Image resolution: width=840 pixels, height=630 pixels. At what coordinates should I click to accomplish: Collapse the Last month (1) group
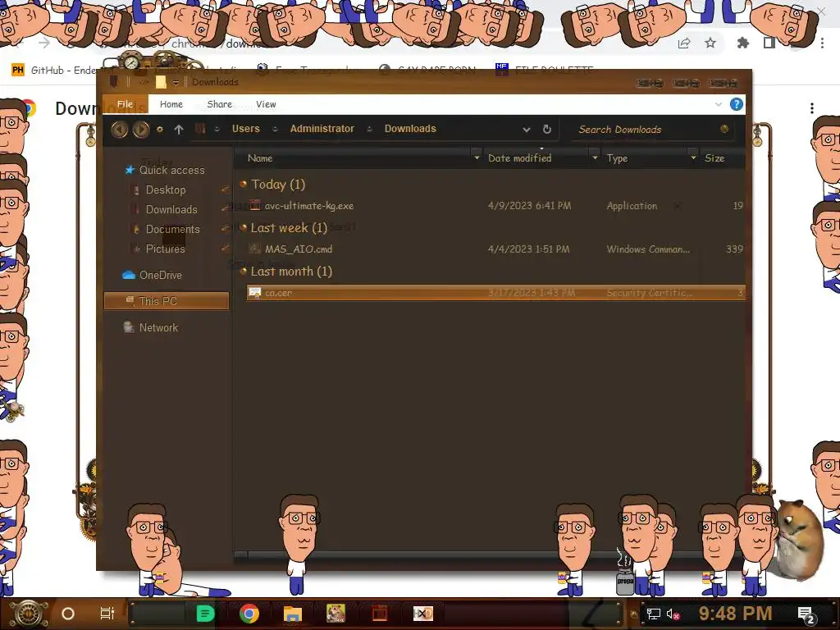tap(243, 271)
